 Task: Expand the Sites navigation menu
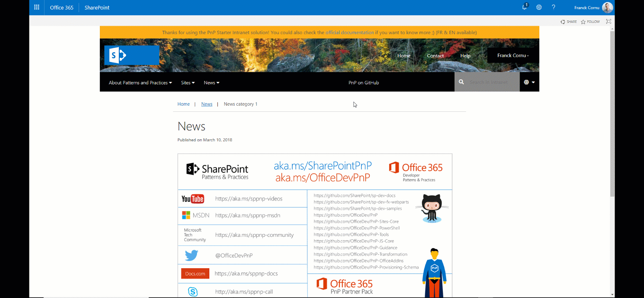click(188, 82)
